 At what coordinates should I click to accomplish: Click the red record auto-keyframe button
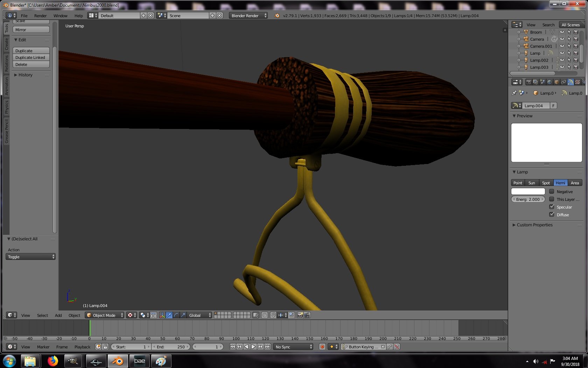(322, 347)
